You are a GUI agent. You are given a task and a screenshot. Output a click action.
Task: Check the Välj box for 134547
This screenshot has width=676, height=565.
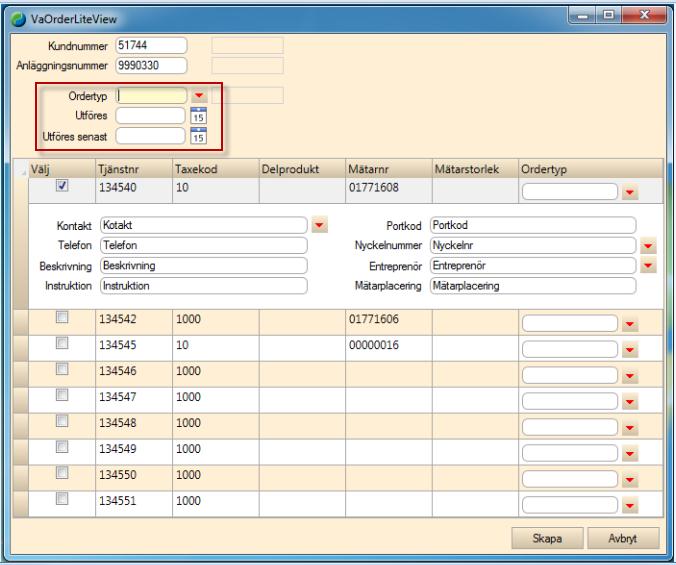pyautogui.click(x=62, y=395)
